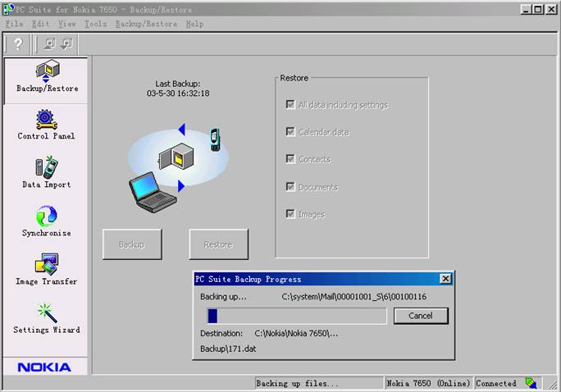
Task: Open the Help menu
Action: coord(194,24)
